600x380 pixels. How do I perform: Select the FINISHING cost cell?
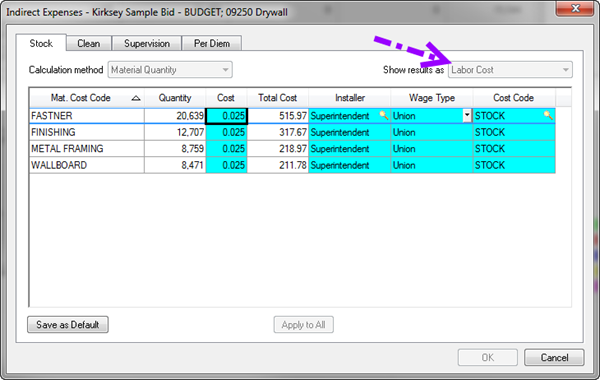(x=227, y=132)
